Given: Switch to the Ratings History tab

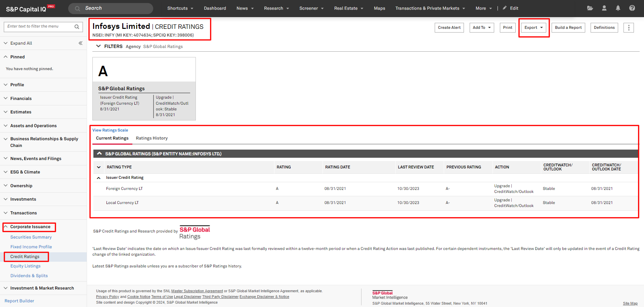Looking at the screenshot, I should click(152, 138).
